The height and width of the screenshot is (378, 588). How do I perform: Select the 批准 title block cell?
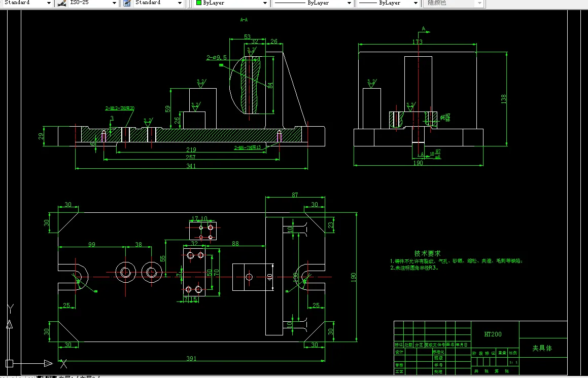tap(438, 371)
